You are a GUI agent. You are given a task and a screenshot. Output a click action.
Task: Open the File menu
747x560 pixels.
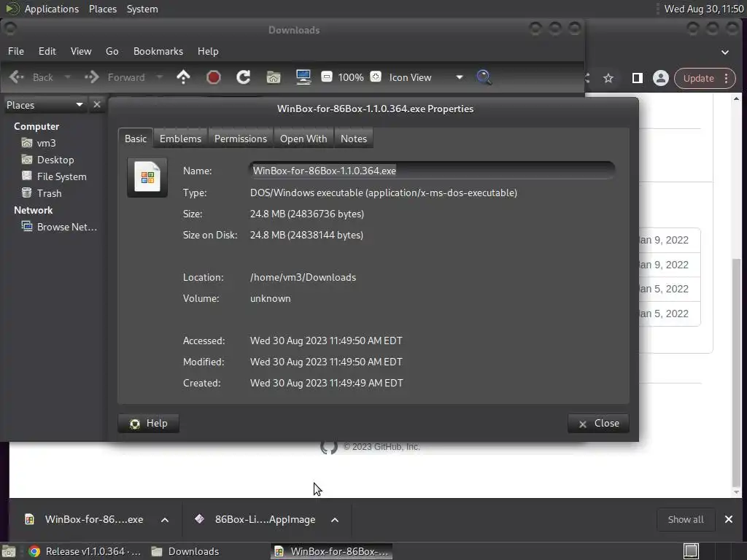16,51
